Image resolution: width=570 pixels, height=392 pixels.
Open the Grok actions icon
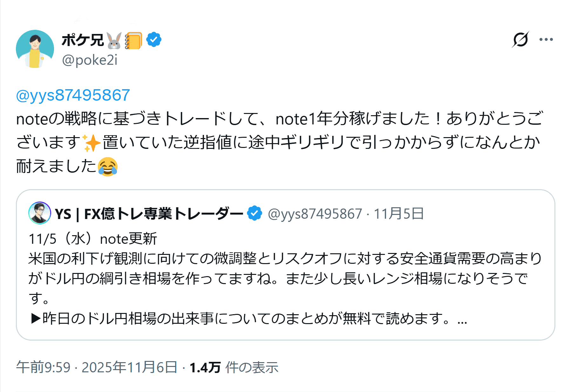point(520,40)
